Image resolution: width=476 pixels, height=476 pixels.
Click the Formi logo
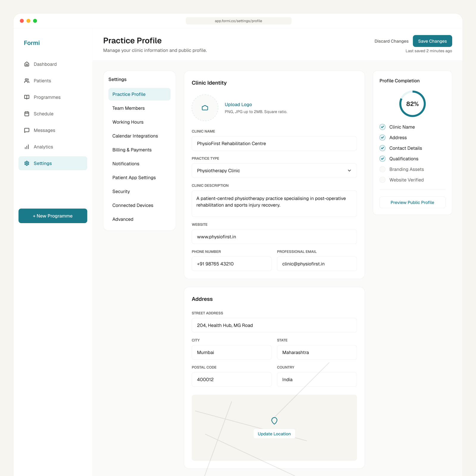32,43
